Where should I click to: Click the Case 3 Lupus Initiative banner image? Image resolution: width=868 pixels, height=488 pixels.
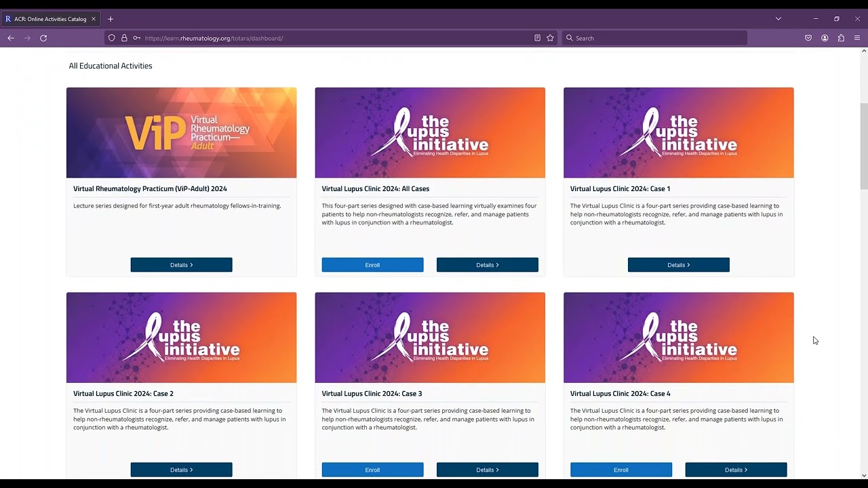click(x=430, y=338)
